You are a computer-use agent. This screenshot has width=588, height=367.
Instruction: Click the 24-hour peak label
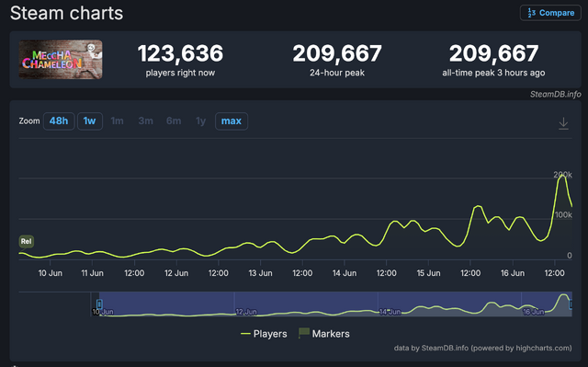pyautogui.click(x=337, y=73)
